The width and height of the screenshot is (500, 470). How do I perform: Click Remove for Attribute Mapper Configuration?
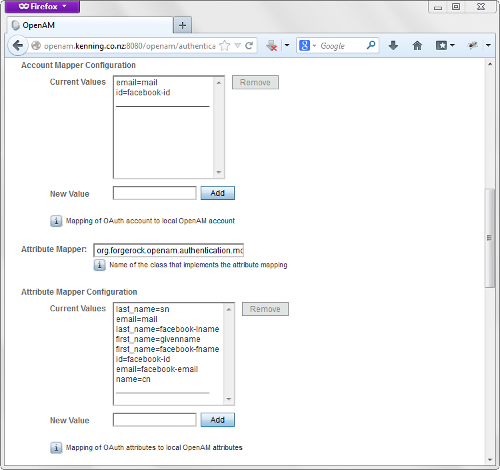tap(265, 309)
